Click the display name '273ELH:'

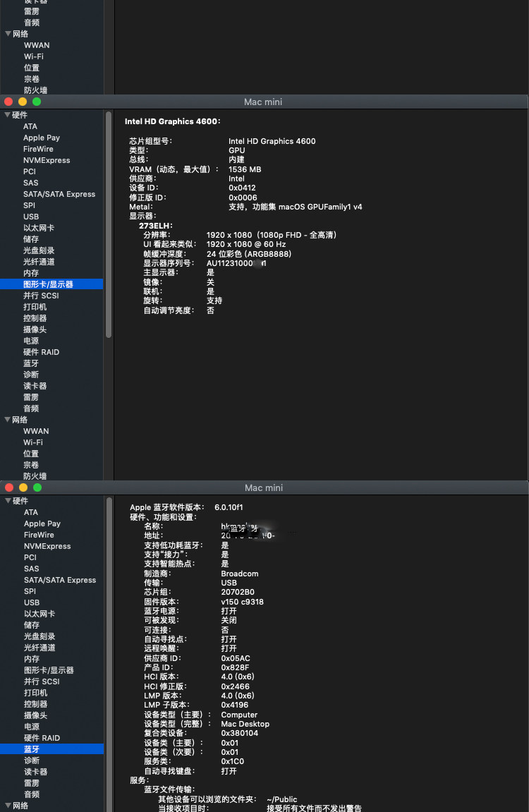click(x=156, y=226)
